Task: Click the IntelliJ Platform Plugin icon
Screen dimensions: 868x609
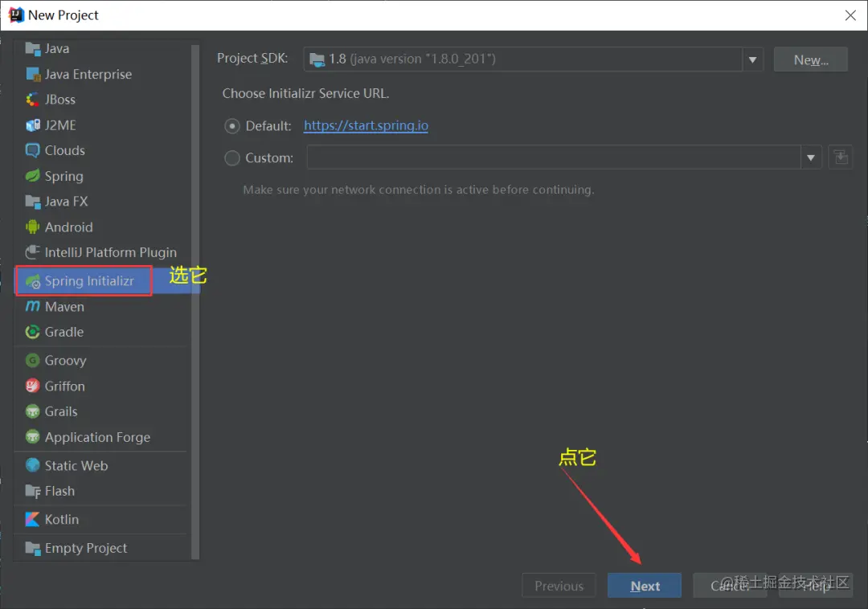Action: [33, 252]
